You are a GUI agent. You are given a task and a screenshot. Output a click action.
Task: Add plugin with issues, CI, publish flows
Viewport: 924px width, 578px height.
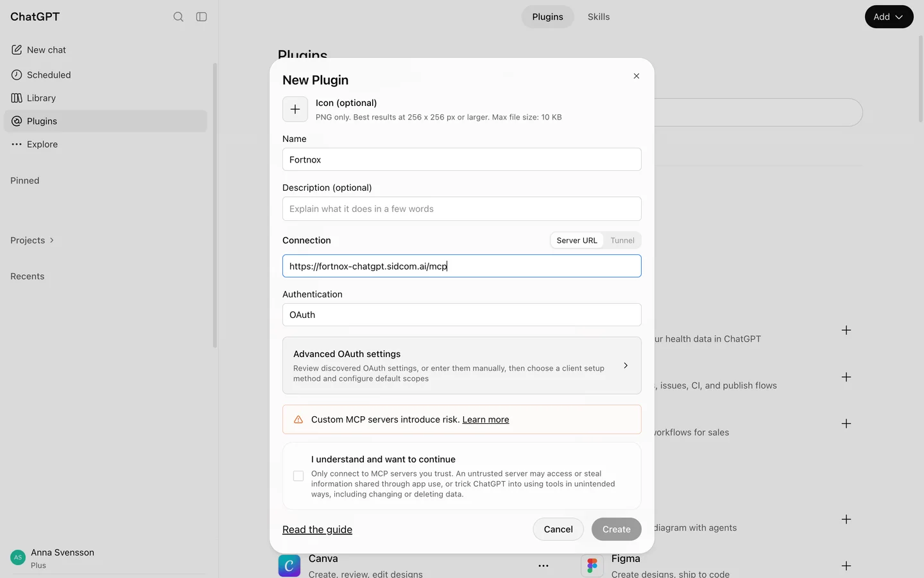[x=846, y=377]
